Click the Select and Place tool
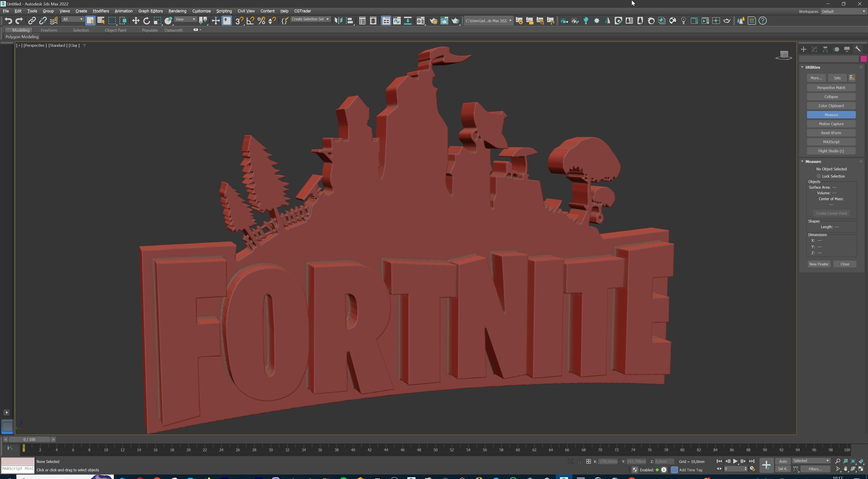The width and height of the screenshot is (868, 479). point(168,21)
